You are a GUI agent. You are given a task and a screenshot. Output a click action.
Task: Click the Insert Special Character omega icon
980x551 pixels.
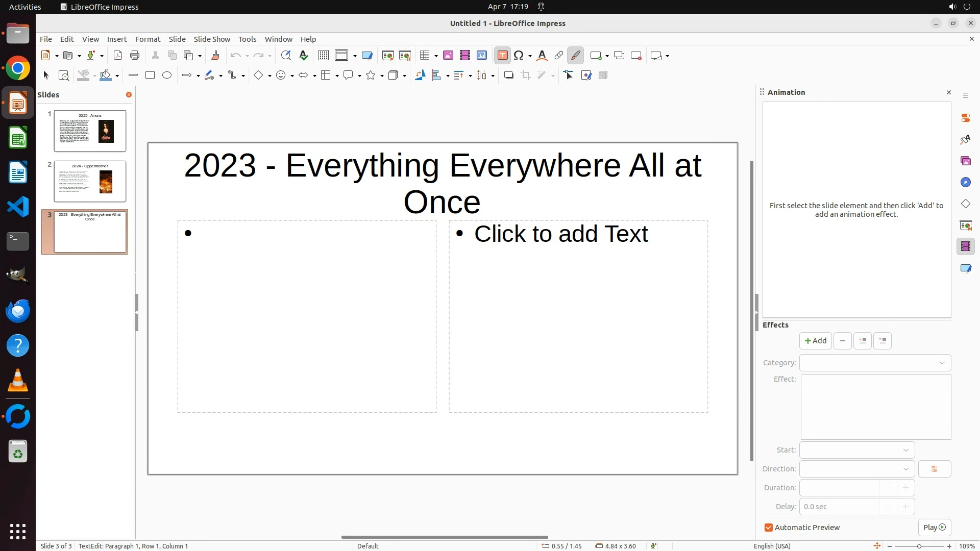click(519, 56)
